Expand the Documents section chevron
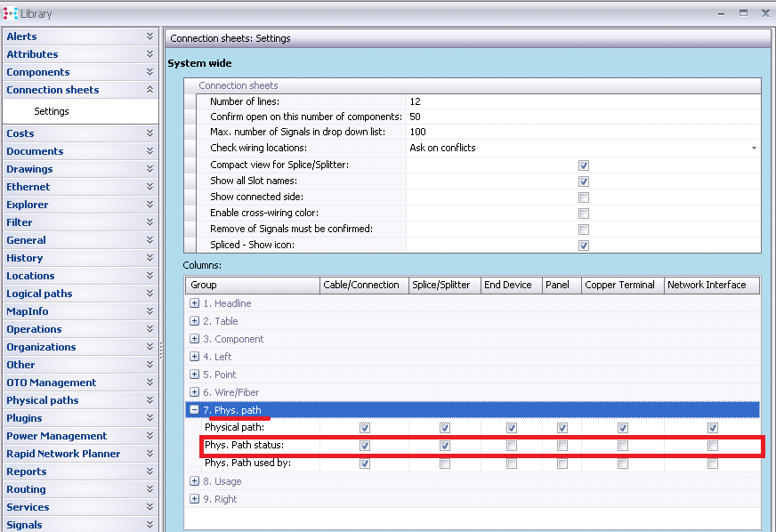 (150, 151)
